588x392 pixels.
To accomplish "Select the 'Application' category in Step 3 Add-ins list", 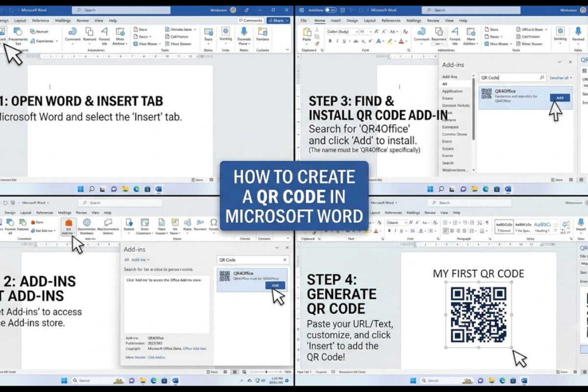I will tap(452, 91).
